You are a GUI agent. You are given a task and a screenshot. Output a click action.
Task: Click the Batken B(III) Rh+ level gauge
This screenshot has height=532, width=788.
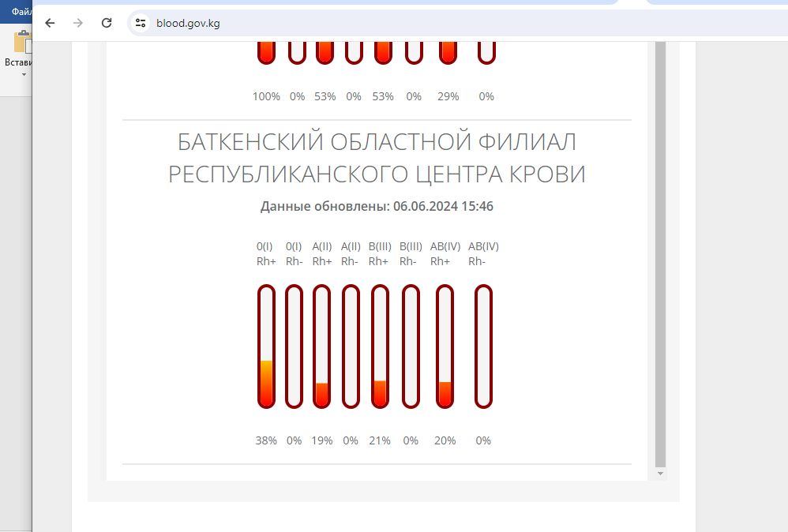coord(380,347)
